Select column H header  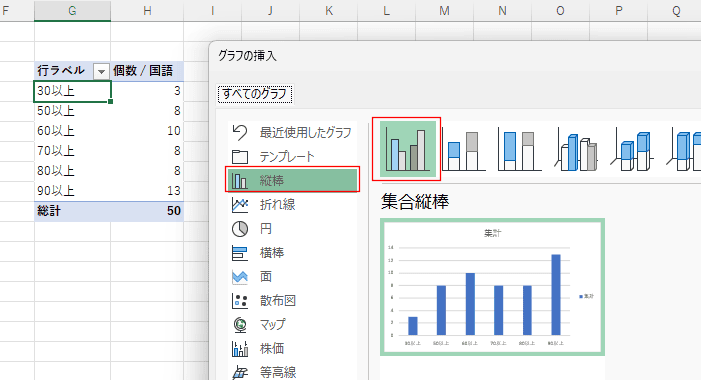click(147, 11)
